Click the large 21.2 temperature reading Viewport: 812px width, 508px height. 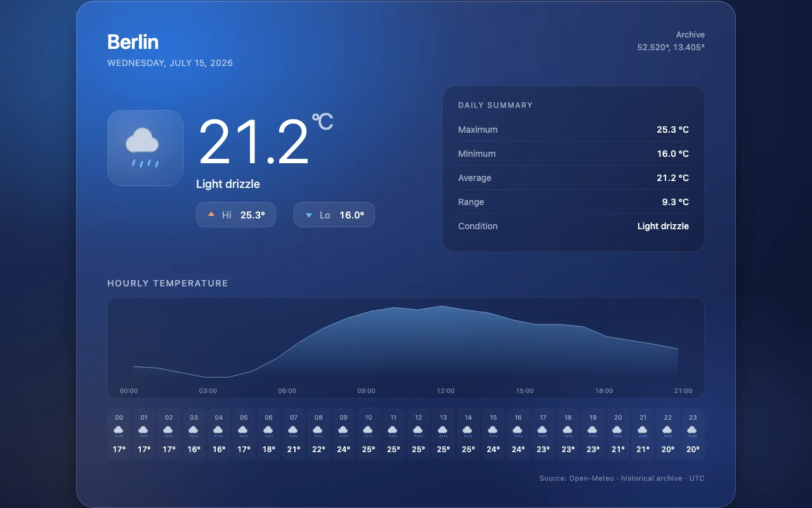(x=254, y=142)
